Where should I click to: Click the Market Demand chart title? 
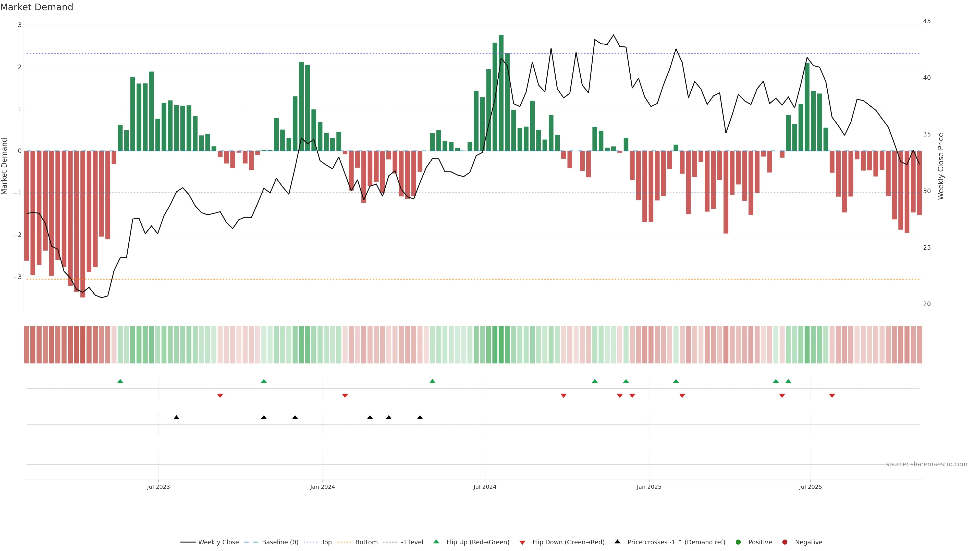36,7
